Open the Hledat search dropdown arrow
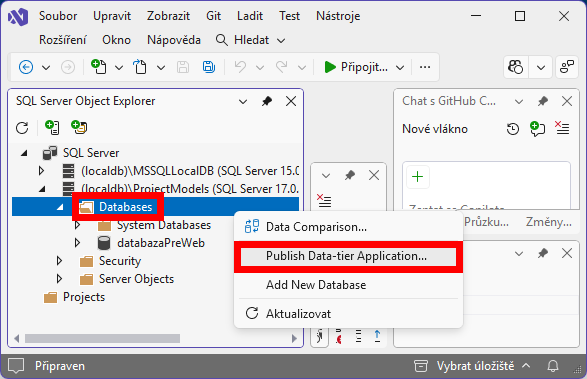This screenshot has height=379, width=587. [x=281, y=40]
